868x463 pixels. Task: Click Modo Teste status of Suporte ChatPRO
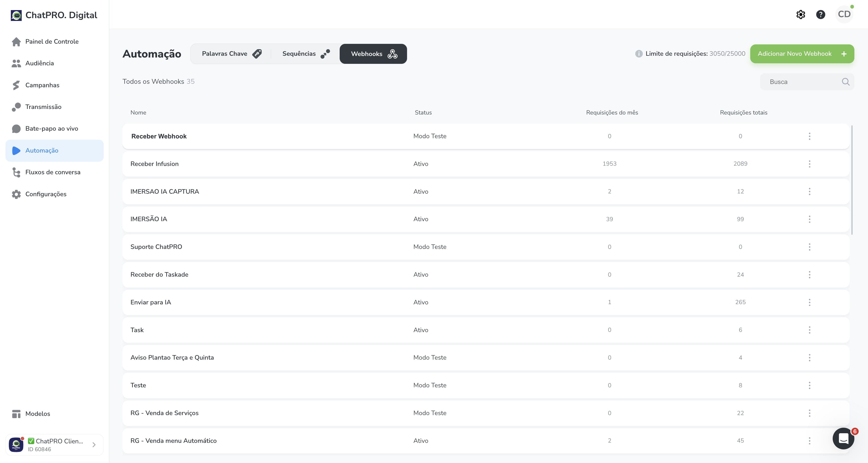coord(430,247)
